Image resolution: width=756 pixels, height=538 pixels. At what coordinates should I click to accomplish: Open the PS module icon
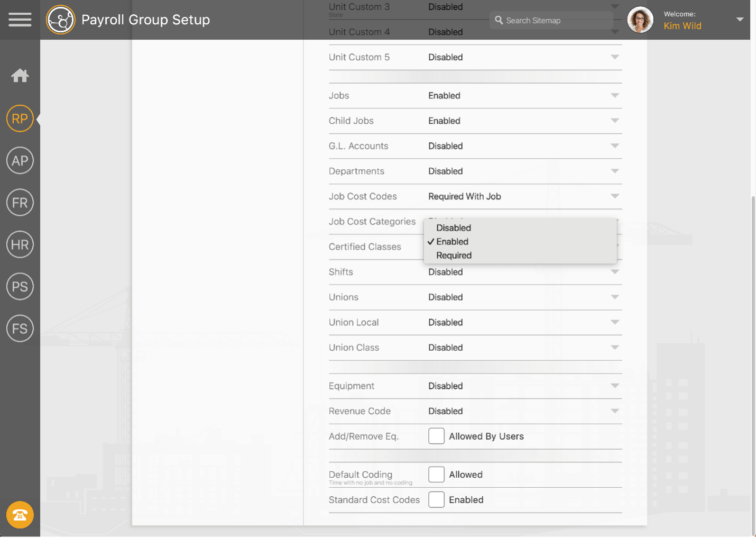(x=20, y=287)
